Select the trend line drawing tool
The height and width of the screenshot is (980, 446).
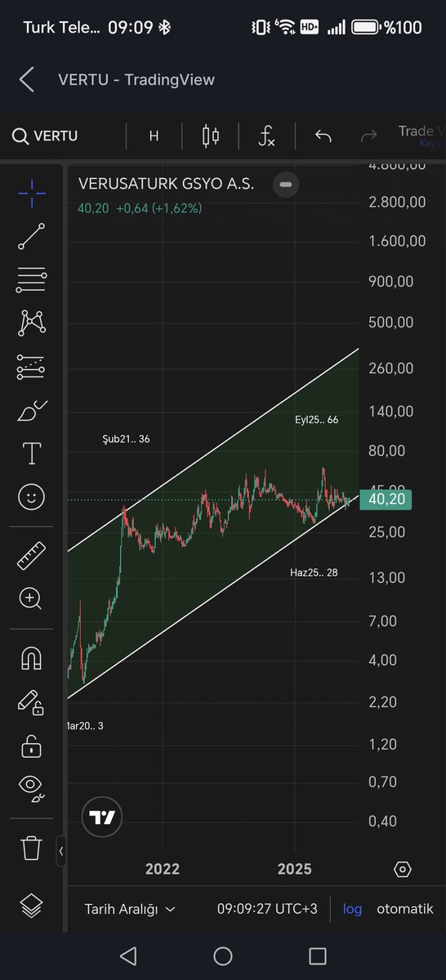(32, 236)
